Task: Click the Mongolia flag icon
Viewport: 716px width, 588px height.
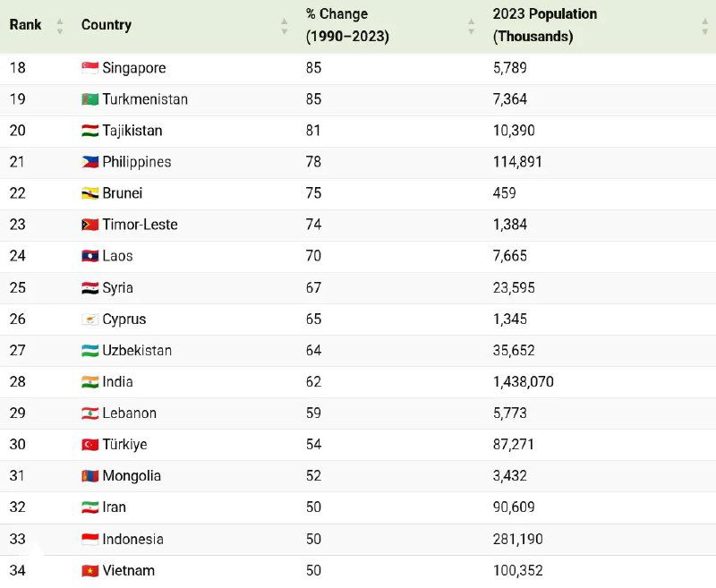Action: [x=89, y=476]
